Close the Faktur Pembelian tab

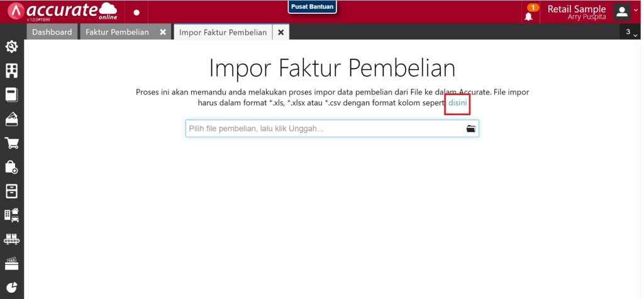(x=163, y=32)
